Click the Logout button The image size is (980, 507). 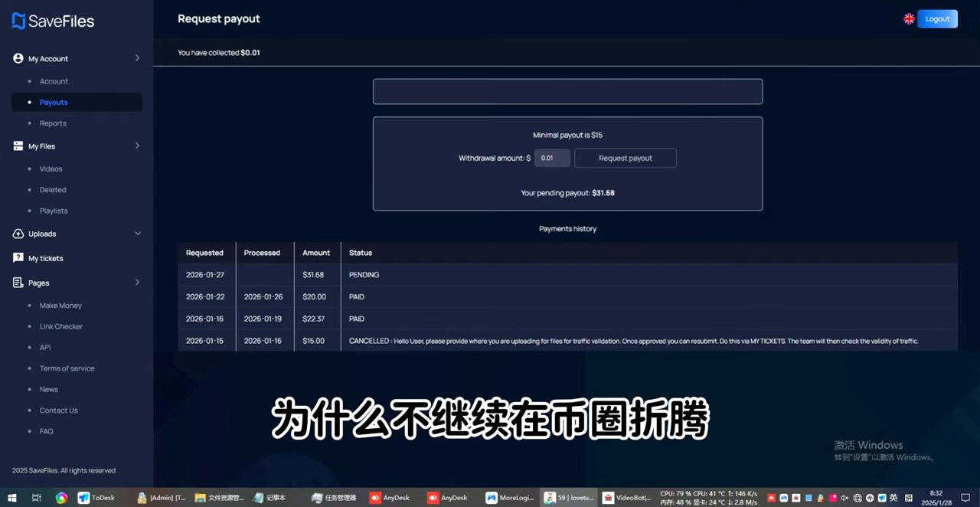click(x=937, y=19)
